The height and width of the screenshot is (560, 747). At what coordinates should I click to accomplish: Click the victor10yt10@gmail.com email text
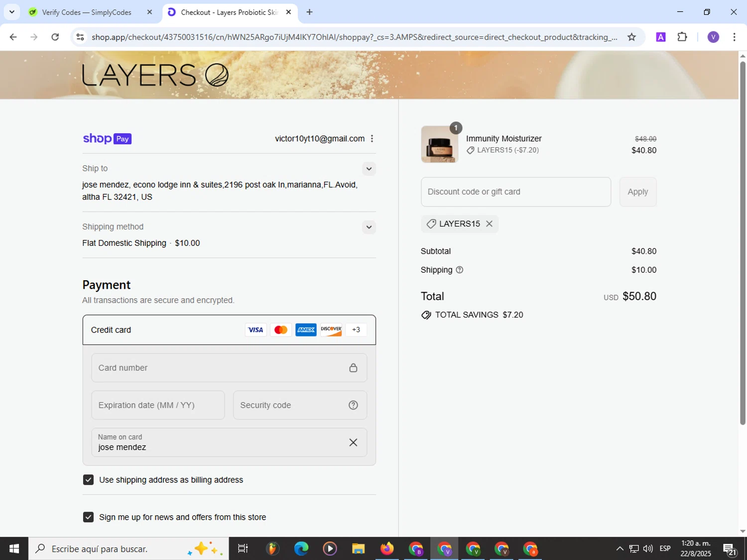click(320, 139)
